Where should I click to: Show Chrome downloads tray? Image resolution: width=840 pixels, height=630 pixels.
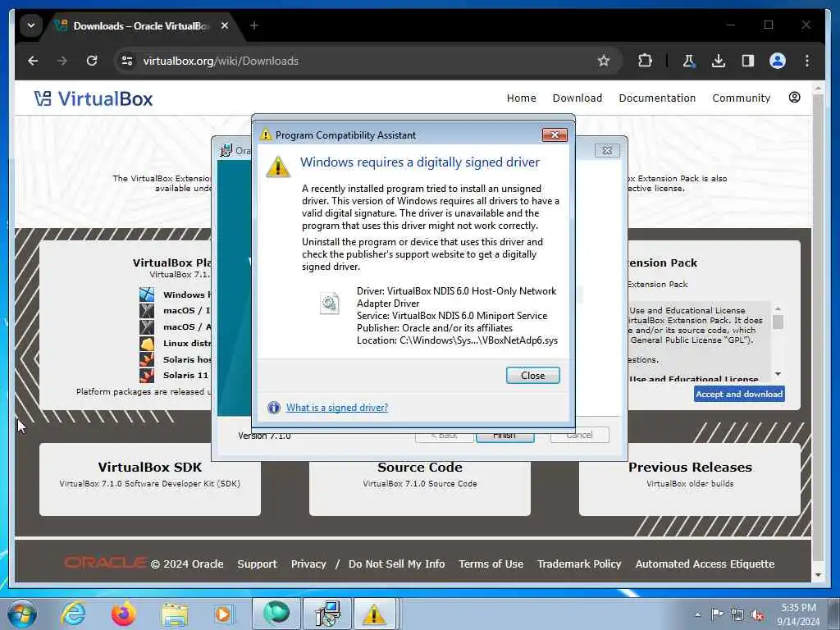coord(719,61)
